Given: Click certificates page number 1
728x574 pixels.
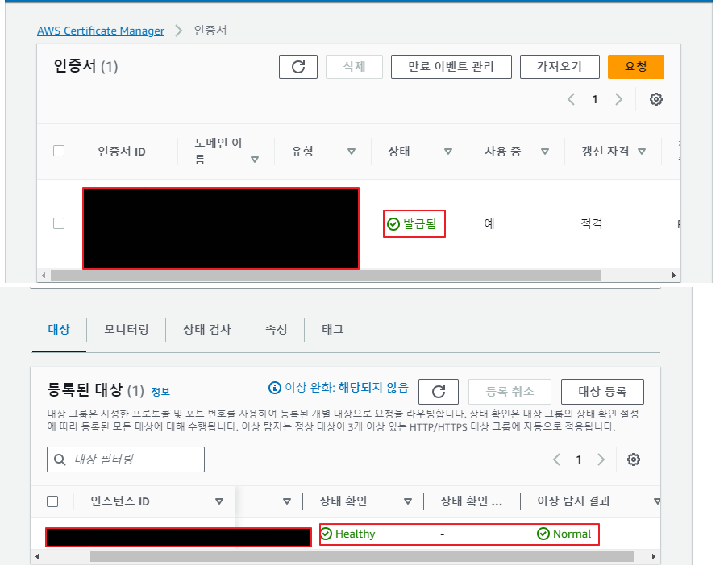Looking at the screenshot, I should point(595,99).
